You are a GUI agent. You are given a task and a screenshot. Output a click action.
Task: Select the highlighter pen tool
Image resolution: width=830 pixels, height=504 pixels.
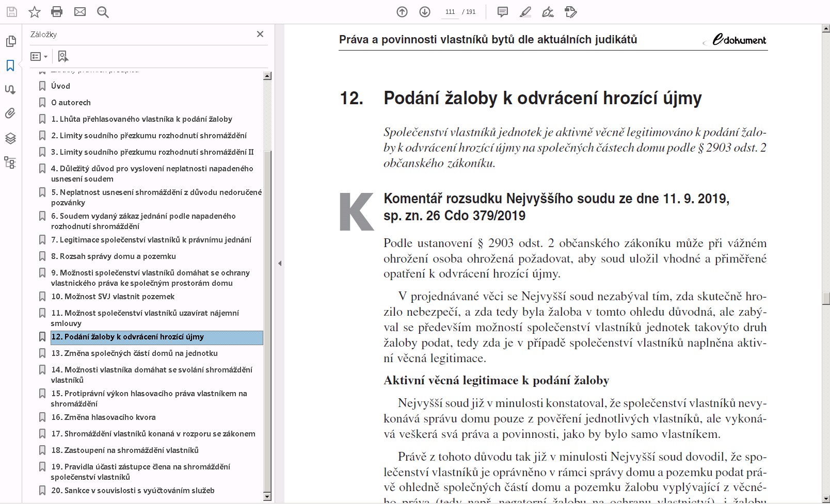pos(525,11)
